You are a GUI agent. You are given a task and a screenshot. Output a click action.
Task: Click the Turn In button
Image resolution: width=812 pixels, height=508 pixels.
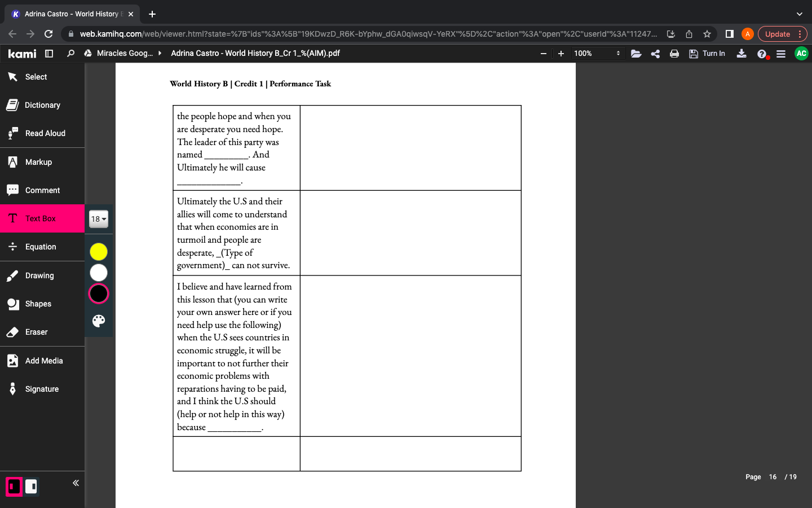point(707,54)
